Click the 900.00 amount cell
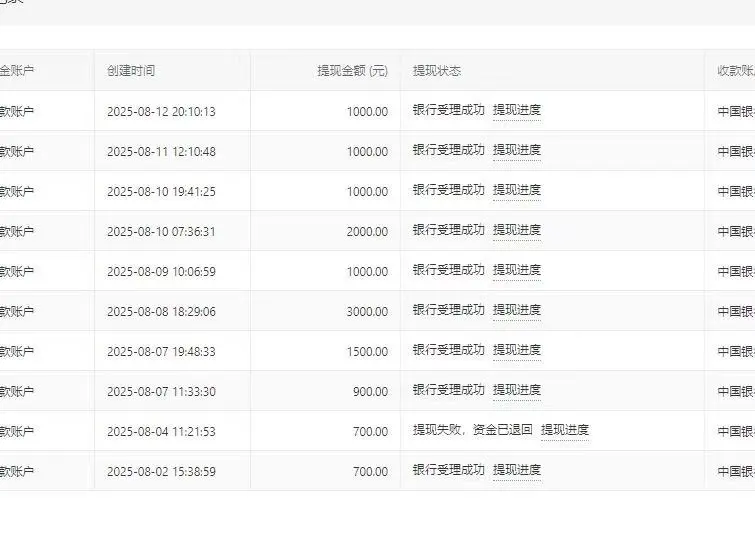 370,391
